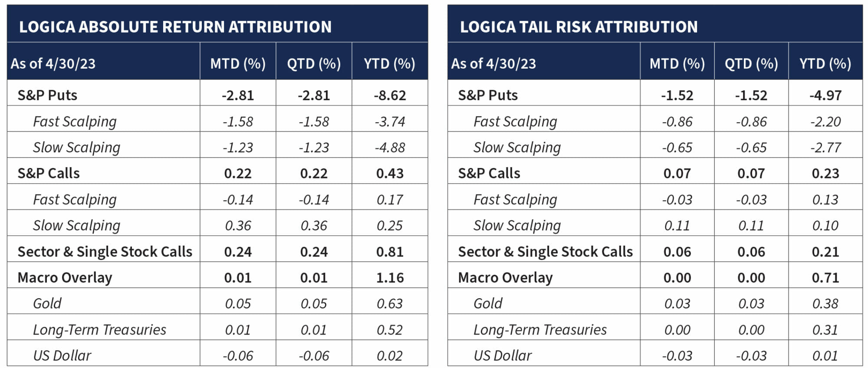Click YTD (%) header in Absolute Return table

coord(389,64)
